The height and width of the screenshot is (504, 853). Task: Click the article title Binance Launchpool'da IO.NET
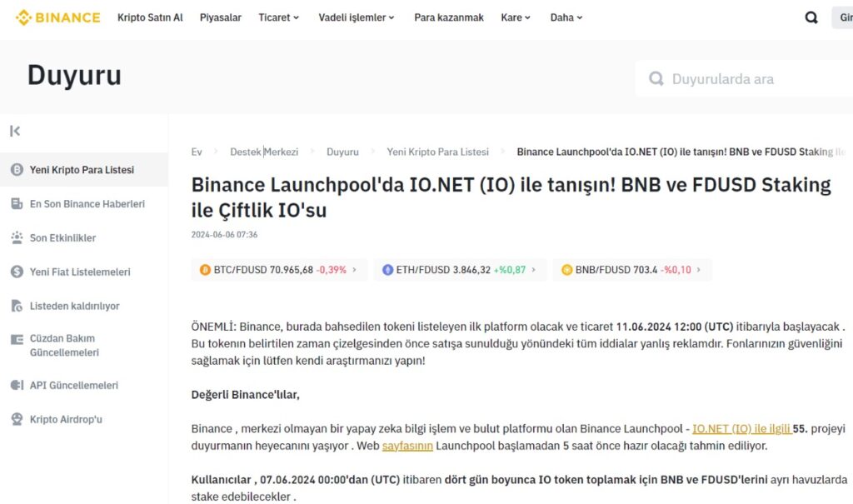coord(511,197)
